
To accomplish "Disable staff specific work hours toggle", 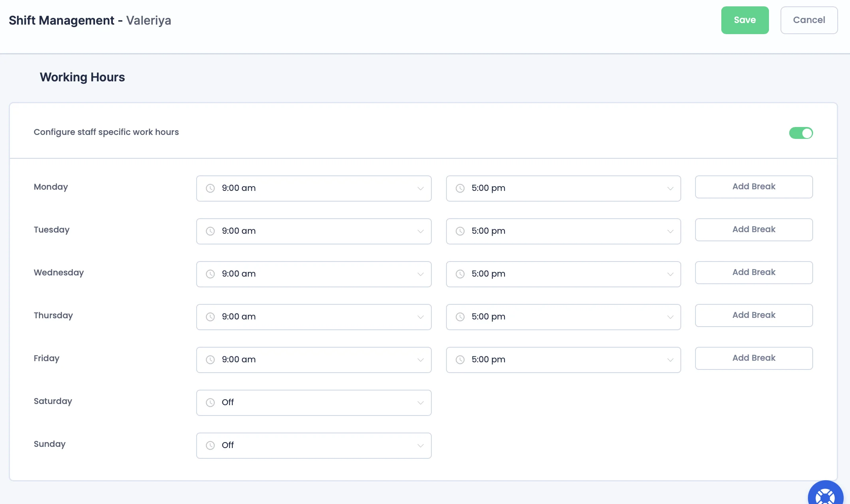I will [801, 133].
